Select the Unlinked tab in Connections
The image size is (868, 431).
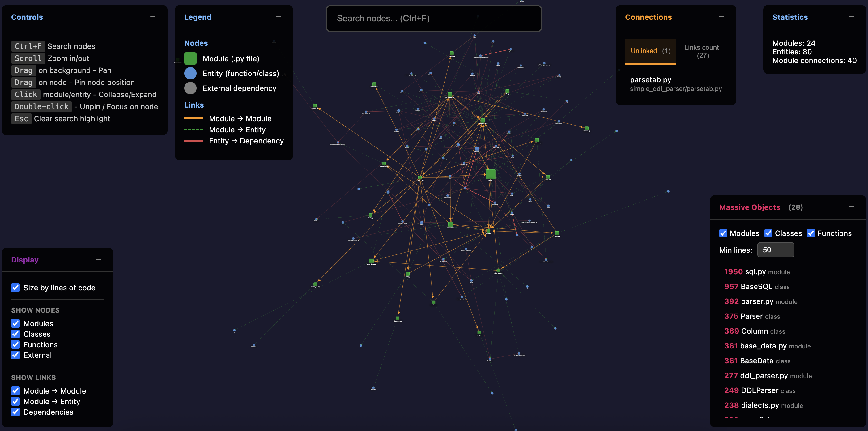tap(650, 51)
